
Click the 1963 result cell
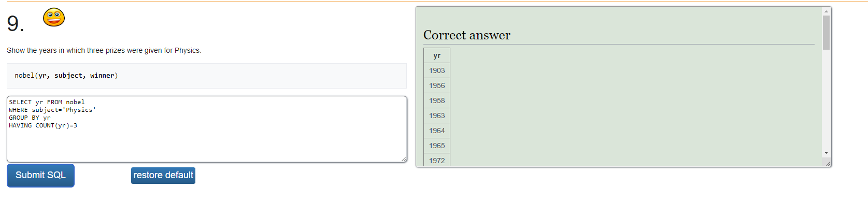(437, 116)
